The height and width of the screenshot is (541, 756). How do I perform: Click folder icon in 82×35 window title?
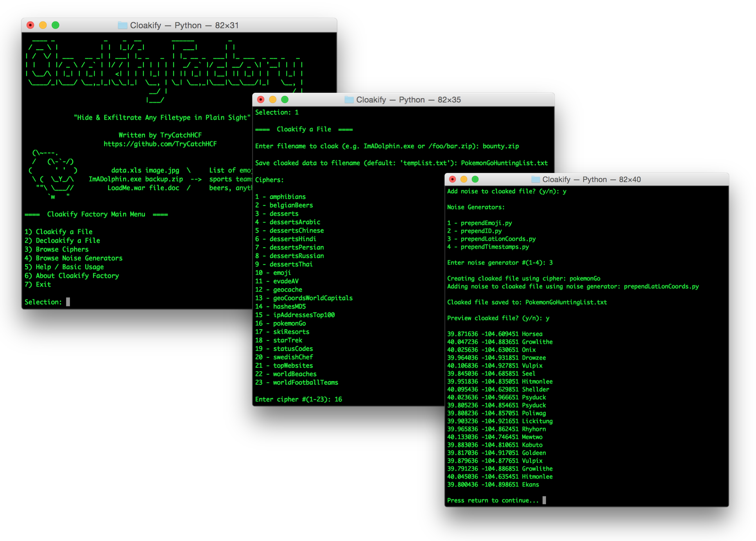[349, 100]
